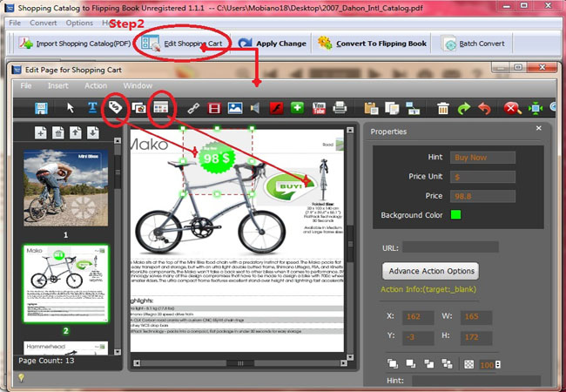The height and width of the screenshot is (392, 566).
Task: Select the Text tool icon
Action: pos(92,107)
